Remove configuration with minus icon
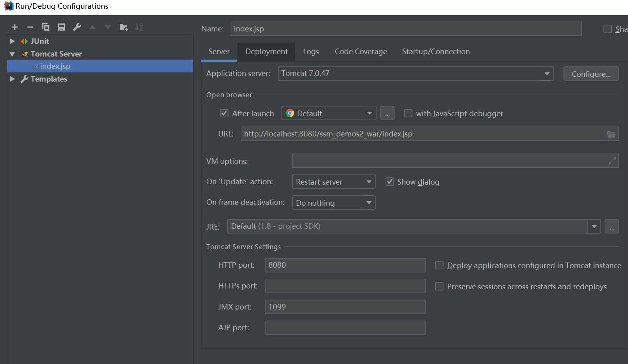628x364 pixels. coord(30,27)
